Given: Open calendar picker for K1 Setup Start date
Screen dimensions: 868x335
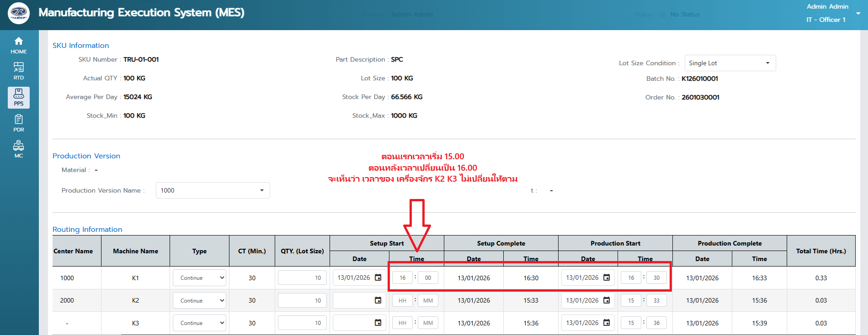Looking at the screenshot, I should (x=378, y=277).
